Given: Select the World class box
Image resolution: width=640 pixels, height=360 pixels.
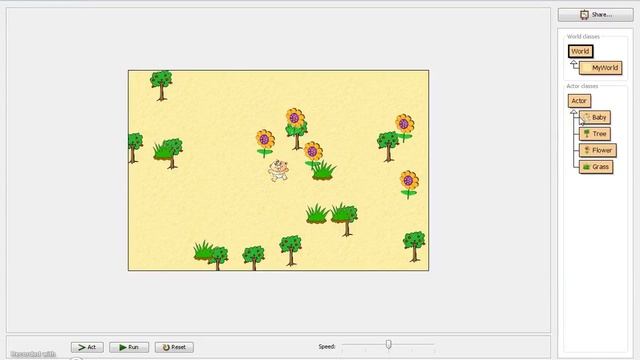Looking at the screenshot, I should [x=580, y=51].
